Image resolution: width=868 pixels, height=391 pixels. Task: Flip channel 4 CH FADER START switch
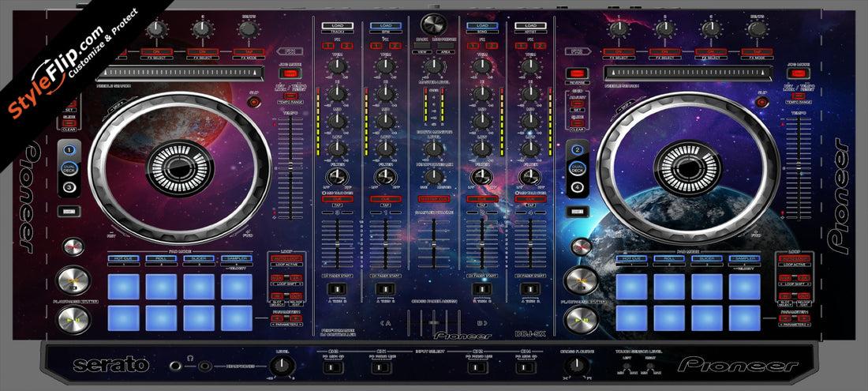[530, 289]
